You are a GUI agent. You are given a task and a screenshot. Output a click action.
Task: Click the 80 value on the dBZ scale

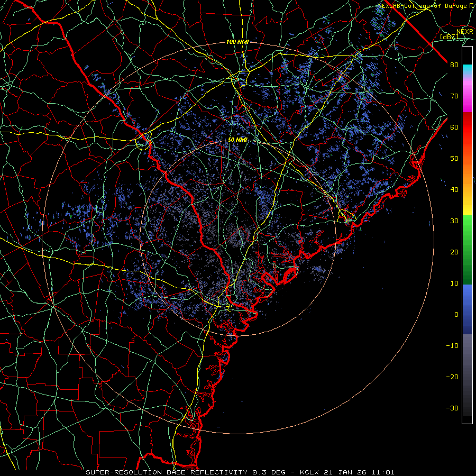[x=454, y=65]
